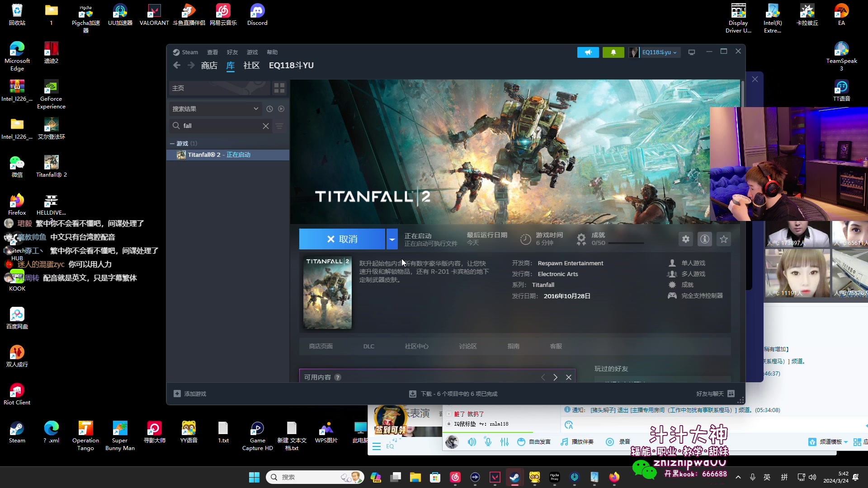Open Steam from the taskbar

coord(514,477)
